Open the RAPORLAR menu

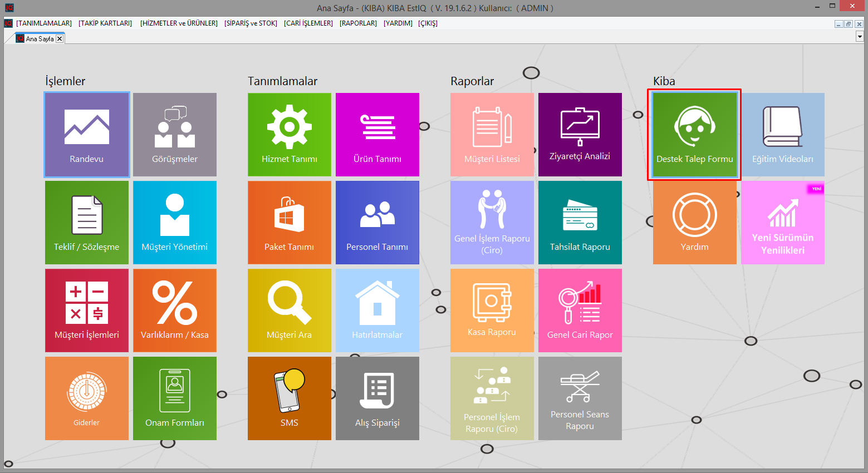coord(358,23)
